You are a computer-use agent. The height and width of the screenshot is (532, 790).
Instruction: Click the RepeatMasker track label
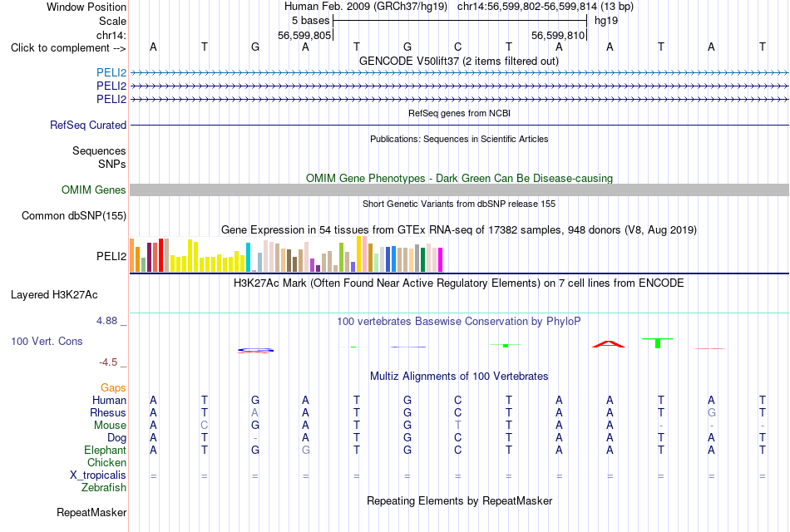pyautogui.click(x=91, y=512)
